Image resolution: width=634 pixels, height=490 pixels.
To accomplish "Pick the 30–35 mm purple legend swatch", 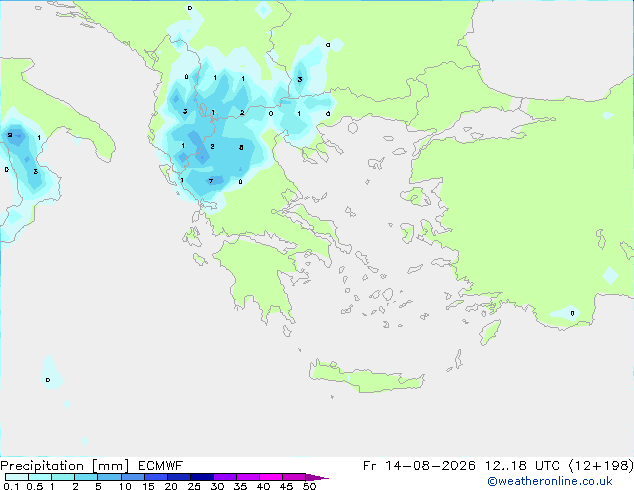I will [224, 477].
